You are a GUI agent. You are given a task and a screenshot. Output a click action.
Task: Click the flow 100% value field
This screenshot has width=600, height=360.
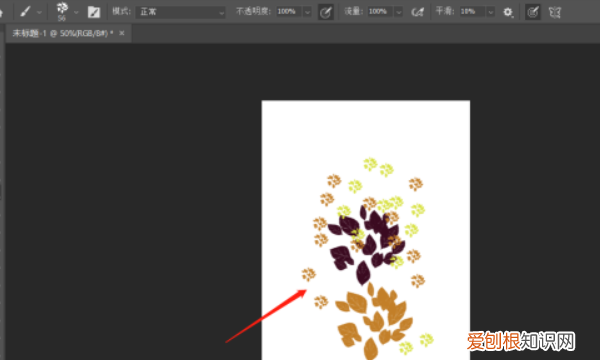380,12
